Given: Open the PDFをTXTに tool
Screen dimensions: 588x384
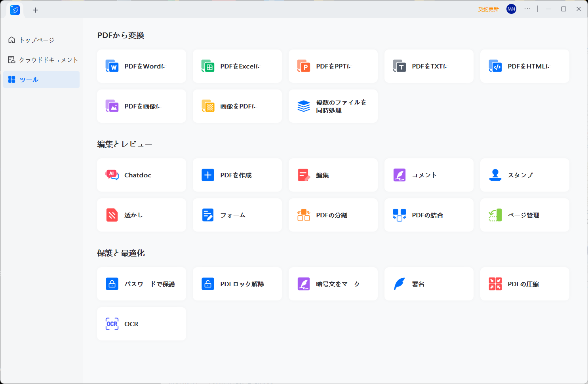Looking at the screenshot, I should click(x=429, y=66).
